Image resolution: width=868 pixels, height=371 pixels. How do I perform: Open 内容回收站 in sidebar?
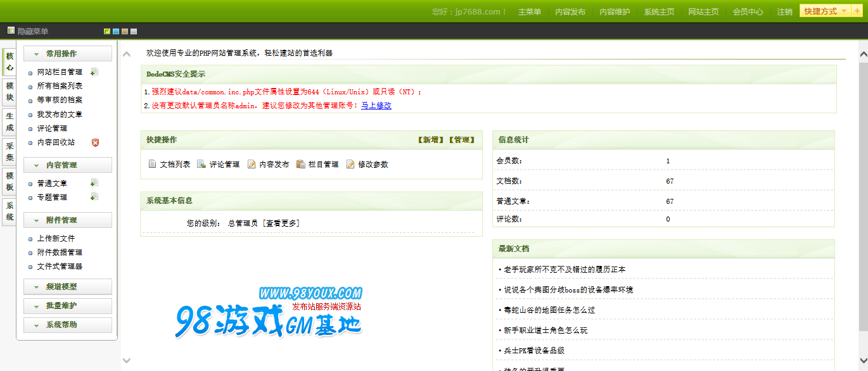click(x=56, y=142)
